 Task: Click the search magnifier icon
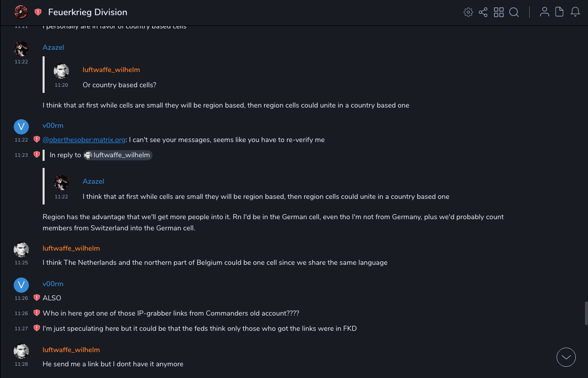[514, 12]
